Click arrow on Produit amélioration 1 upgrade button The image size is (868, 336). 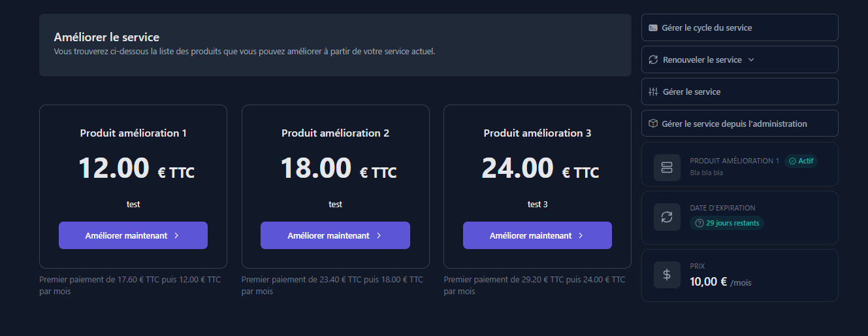coord(176,236)
